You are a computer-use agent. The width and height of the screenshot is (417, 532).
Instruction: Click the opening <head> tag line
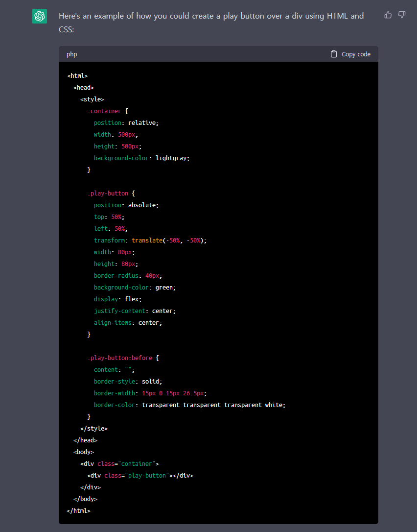tap(84, 88)
